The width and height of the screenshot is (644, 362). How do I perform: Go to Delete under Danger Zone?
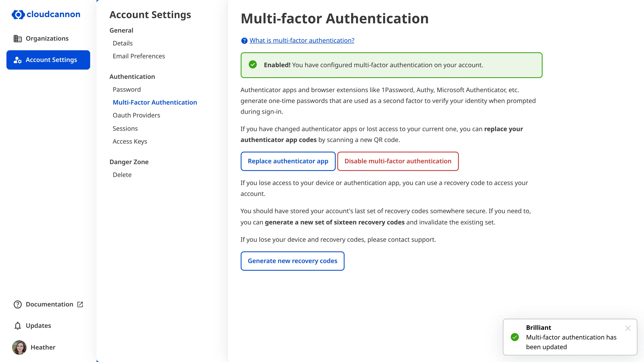pos(122,175)
